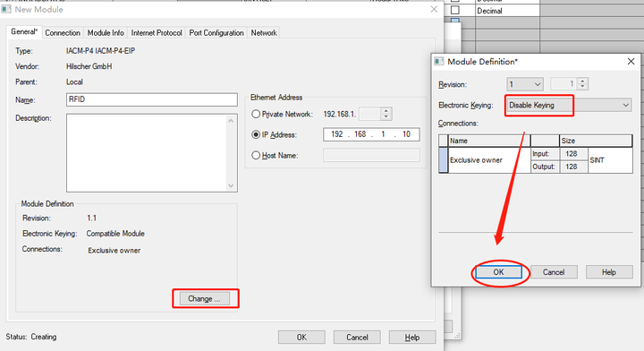
Task: Expand the Electronic Keying dropdown
Action: coord(568,106)
